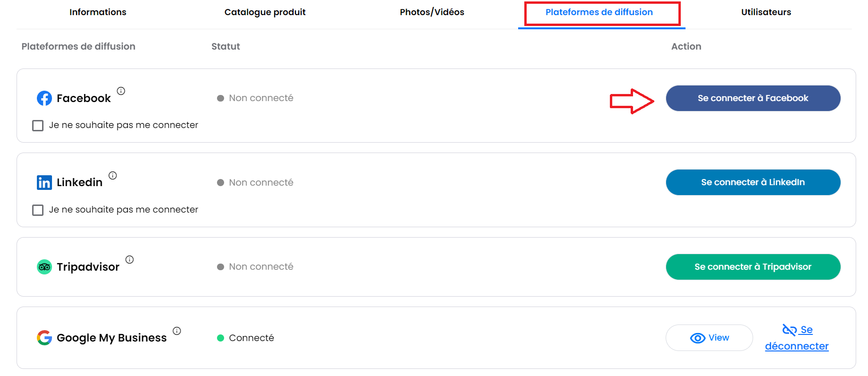Open the Informations tab
The width and height of the screenshot is (868, 376).
coord(98,12)
